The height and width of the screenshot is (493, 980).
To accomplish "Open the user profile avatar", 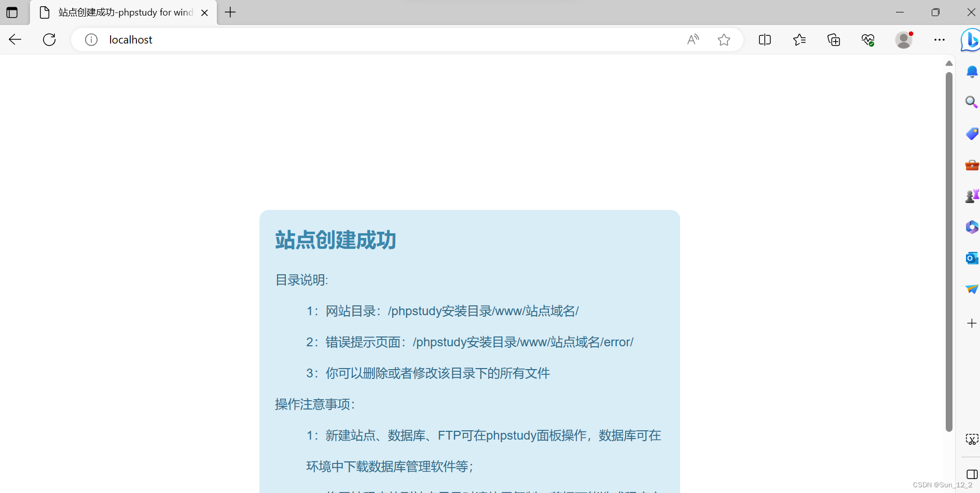I will (904, 39).
